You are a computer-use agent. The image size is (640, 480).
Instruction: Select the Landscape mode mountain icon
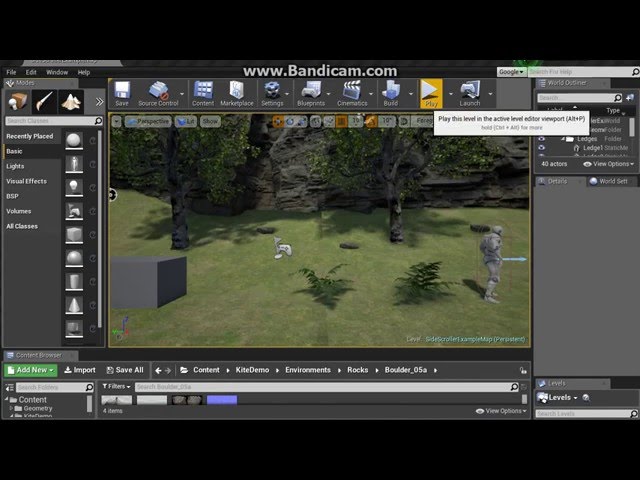tap(71, 102)
